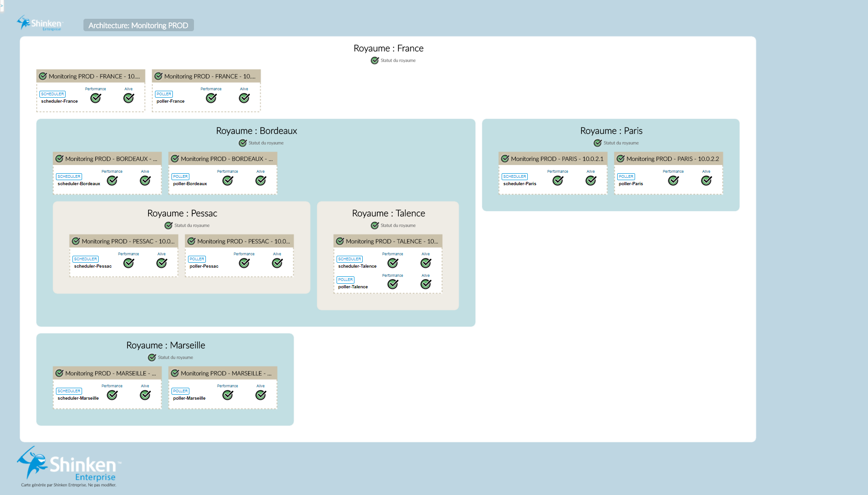This screenshot has width=868, height=495.
Task: Click scheduler-Bordeaux Alive status icon
Action: coord(145,181)
